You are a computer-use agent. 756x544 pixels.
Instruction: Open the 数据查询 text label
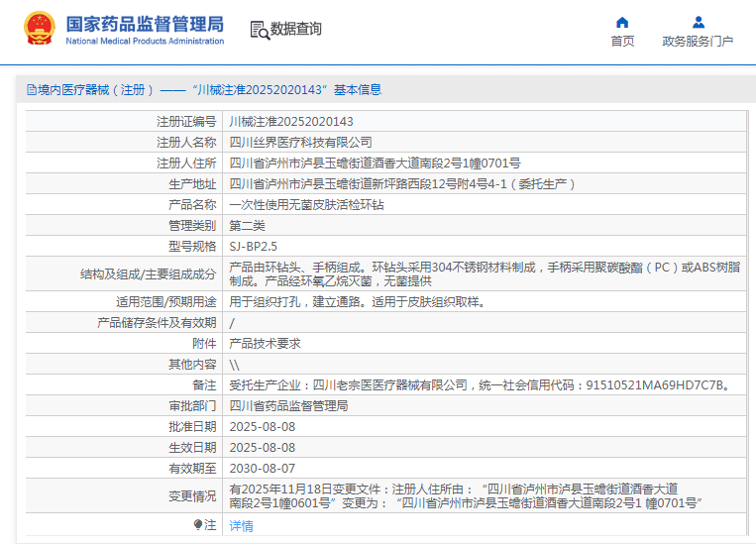[296, 30]
